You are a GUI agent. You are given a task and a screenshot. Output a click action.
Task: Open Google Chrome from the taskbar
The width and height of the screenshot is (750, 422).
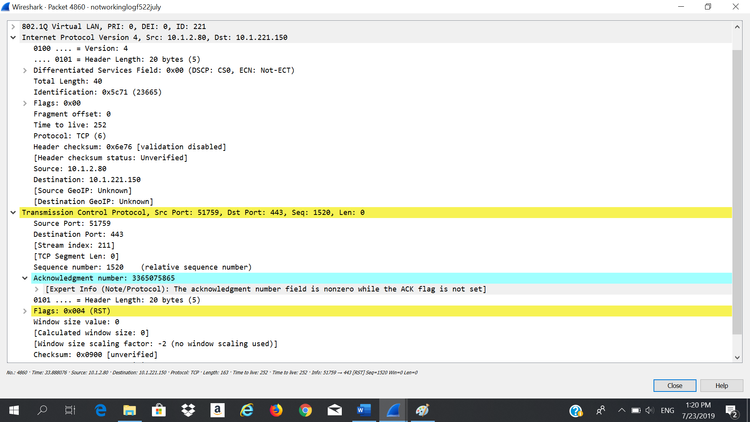point(306,409)
